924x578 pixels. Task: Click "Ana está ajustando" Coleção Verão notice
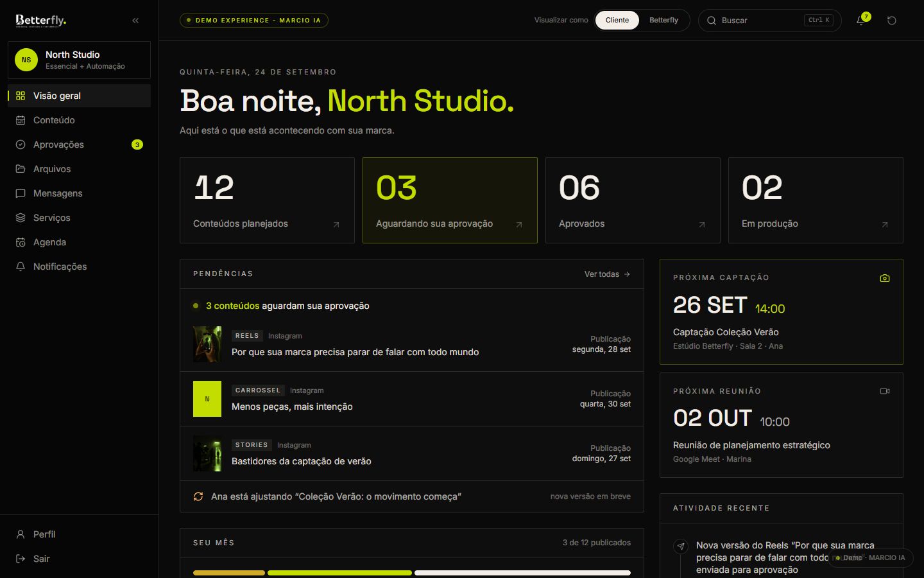point(412,496)
